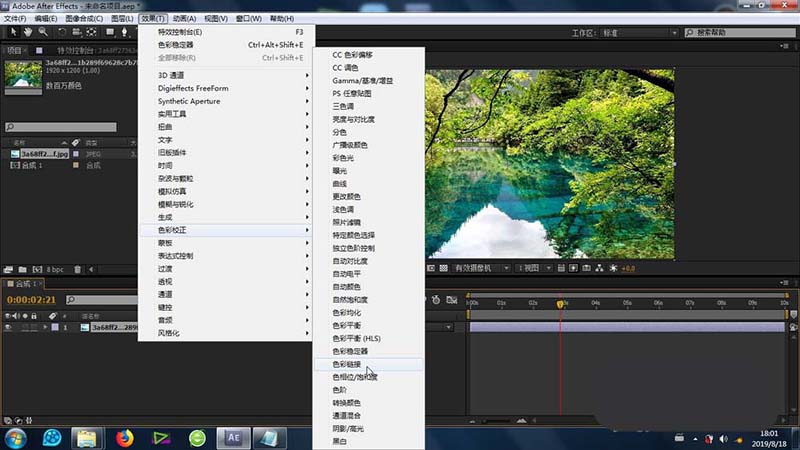Viewport: 800px width, 450px height.
Task: Click the current time indicator marker
Action: tap(560, 304)
